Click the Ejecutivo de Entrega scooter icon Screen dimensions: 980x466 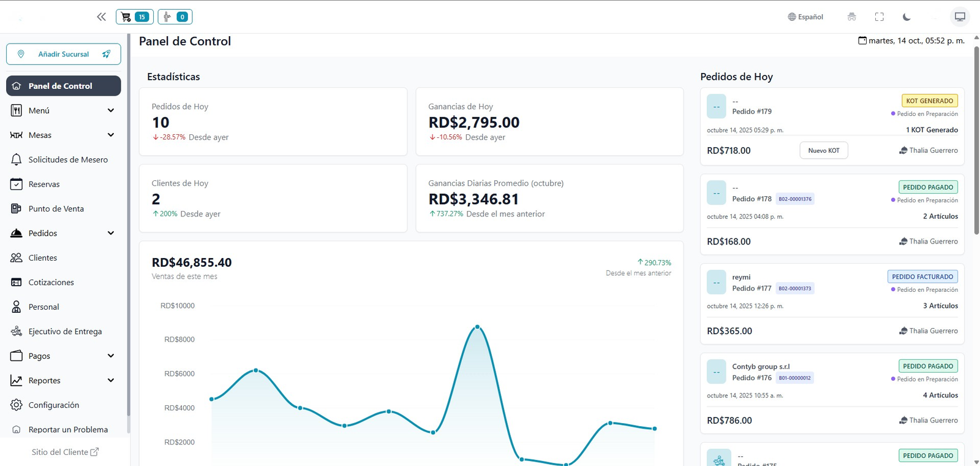pyautogui.click(x=17, y=331)
